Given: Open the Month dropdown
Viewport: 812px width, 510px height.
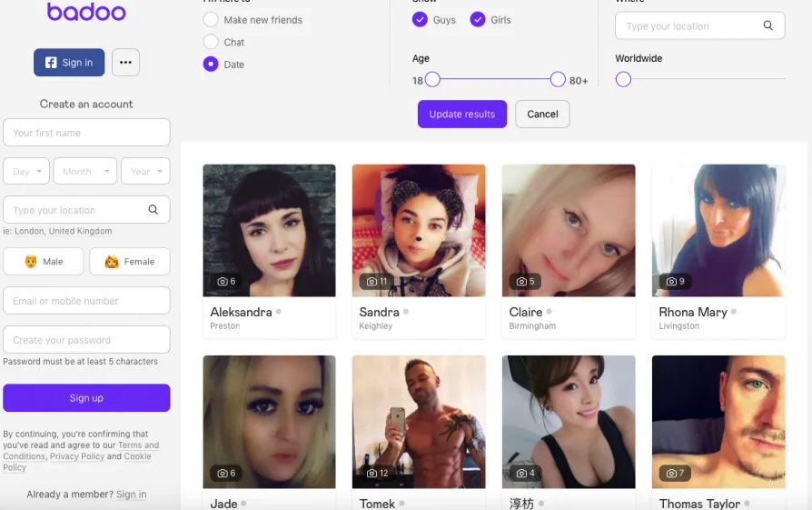Looking at the screenshot, I should click(x=85, y=171).
